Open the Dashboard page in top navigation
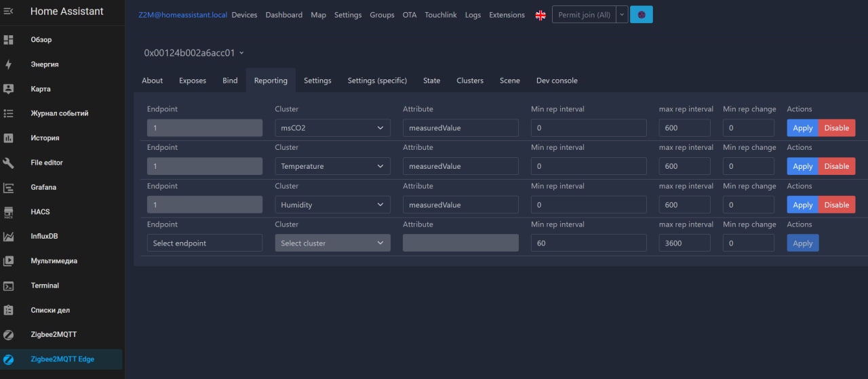 coord(284,15)
